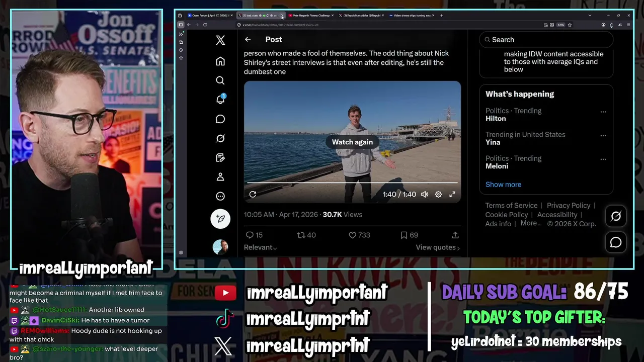644x362 pixels.
Task: Open options dots for Yina trend
Action: (603, 135)
